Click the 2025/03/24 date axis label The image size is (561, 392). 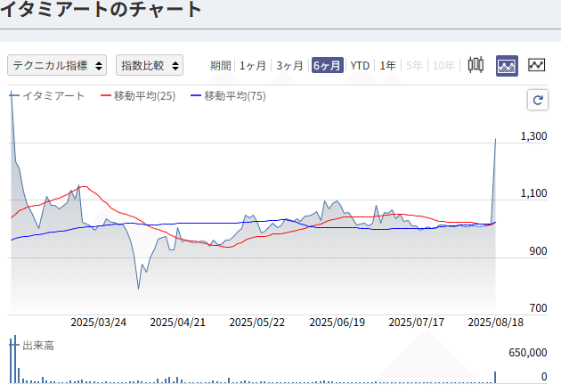[98, 323]
